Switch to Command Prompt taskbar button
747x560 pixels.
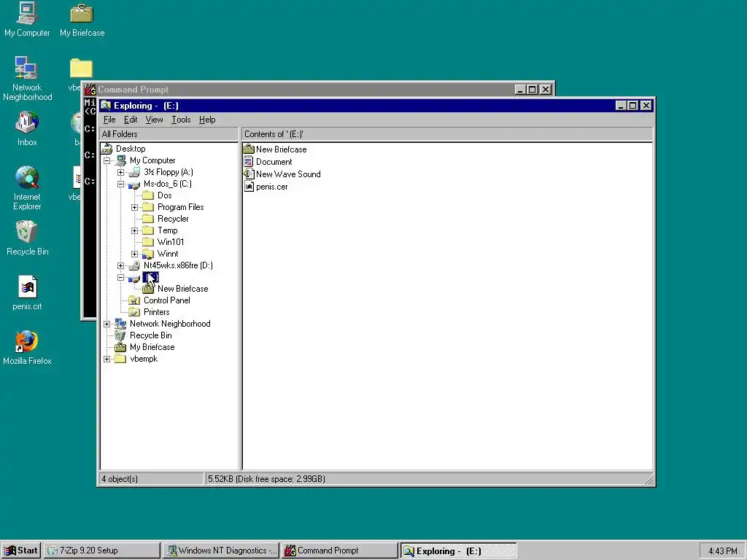339,551
